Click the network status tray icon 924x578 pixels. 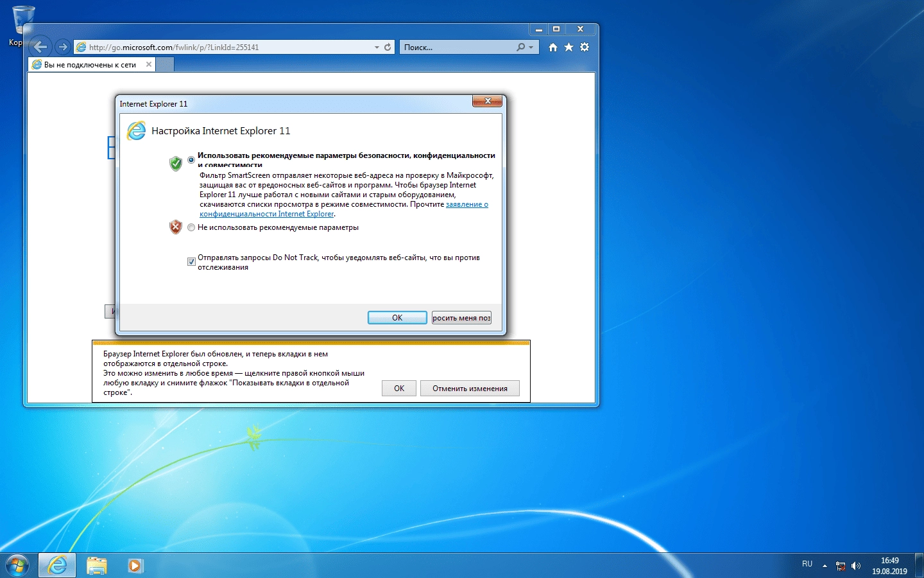841,566
